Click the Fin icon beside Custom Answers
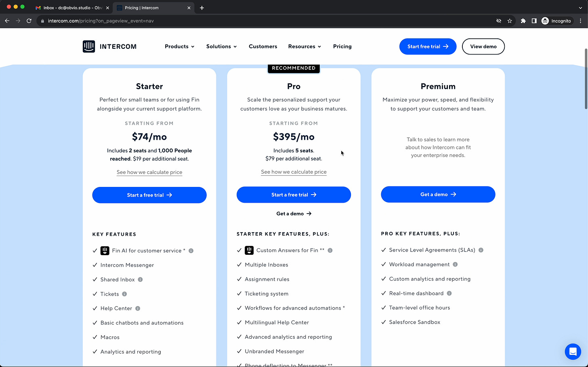The image size is (588, 367). 249,250
